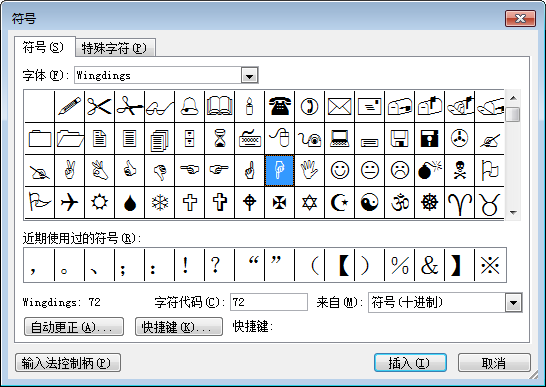This screenshot has width=546, height=387.
Task: Close the 符号 dialog window
Action: pos(520,18)
